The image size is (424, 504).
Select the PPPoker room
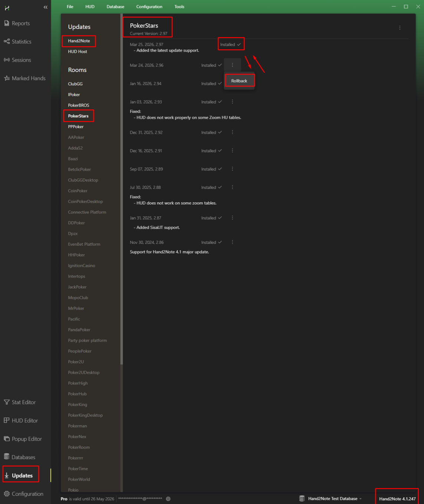76,127
